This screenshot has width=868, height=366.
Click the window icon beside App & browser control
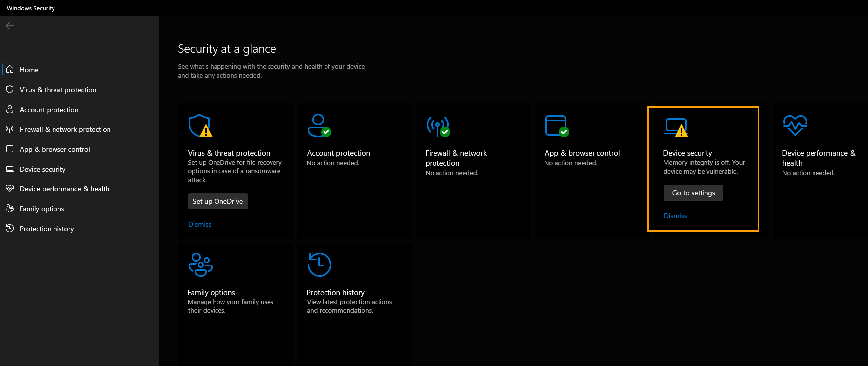click(x=10, y=149)
